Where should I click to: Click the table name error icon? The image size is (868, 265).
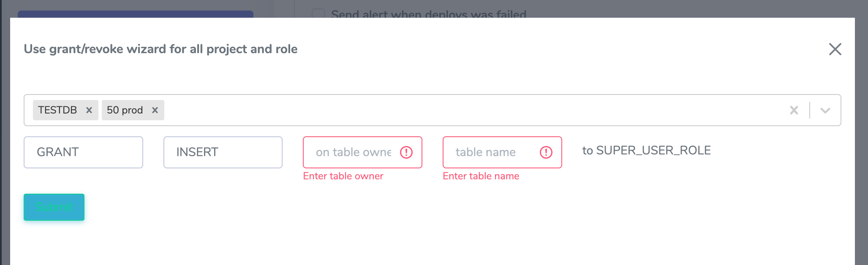(x=546, y=152)
